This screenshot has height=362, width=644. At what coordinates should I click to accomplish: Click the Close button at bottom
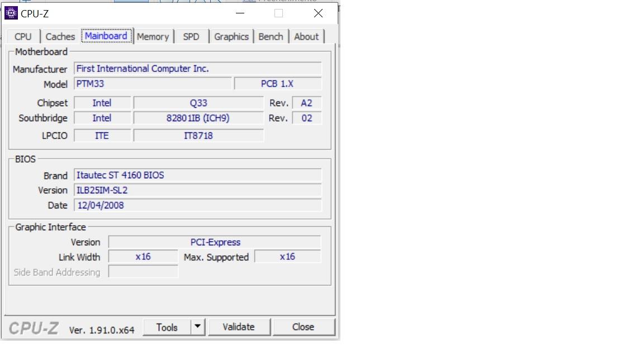coord(303,327)
